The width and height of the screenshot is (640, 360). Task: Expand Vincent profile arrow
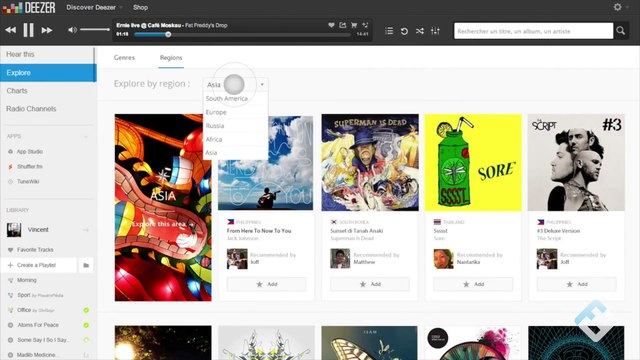[86, 230]
